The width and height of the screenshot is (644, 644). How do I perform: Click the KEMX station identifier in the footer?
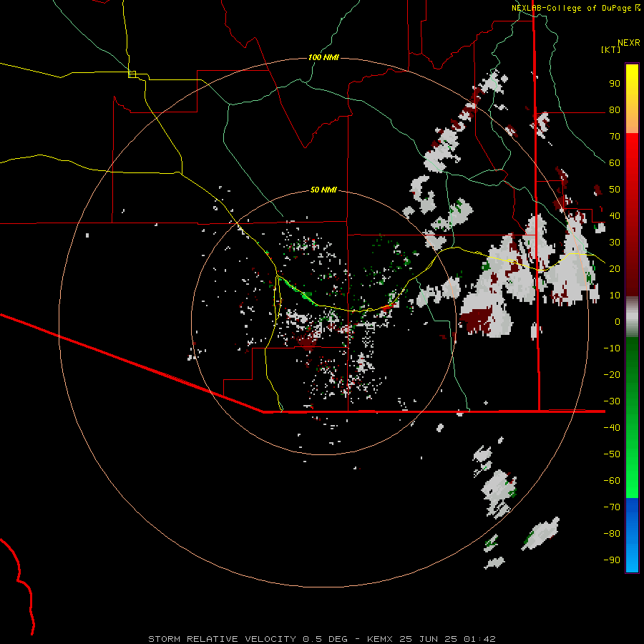380,639
